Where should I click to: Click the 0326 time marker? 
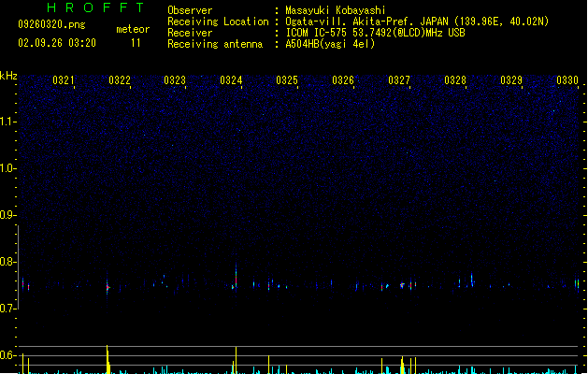click(x=343, y=80)
